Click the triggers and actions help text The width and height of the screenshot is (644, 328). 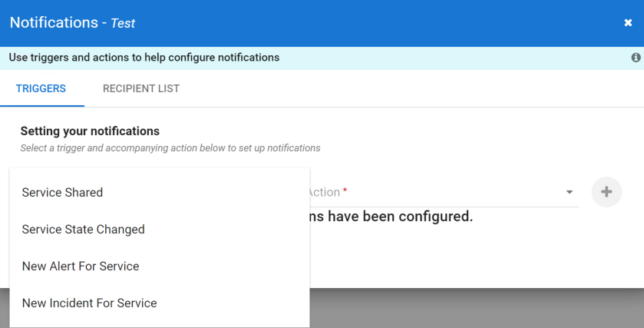click(x=144, y=58)
